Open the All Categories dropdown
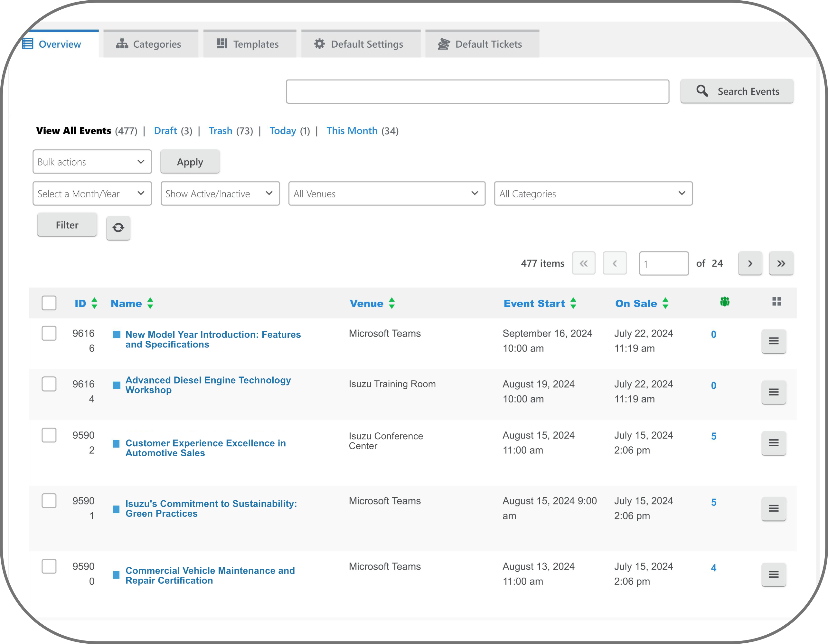828x644 pixels. [x=593, y=194]
